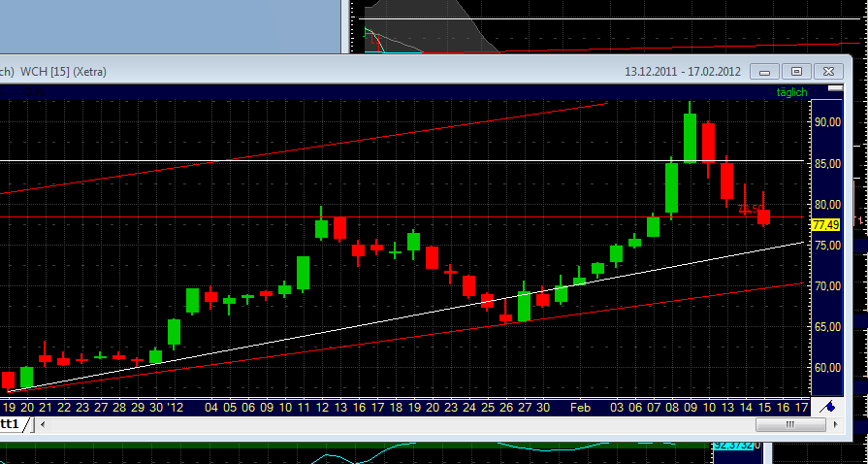Click the green candle on 12 January

pos(321,229)
